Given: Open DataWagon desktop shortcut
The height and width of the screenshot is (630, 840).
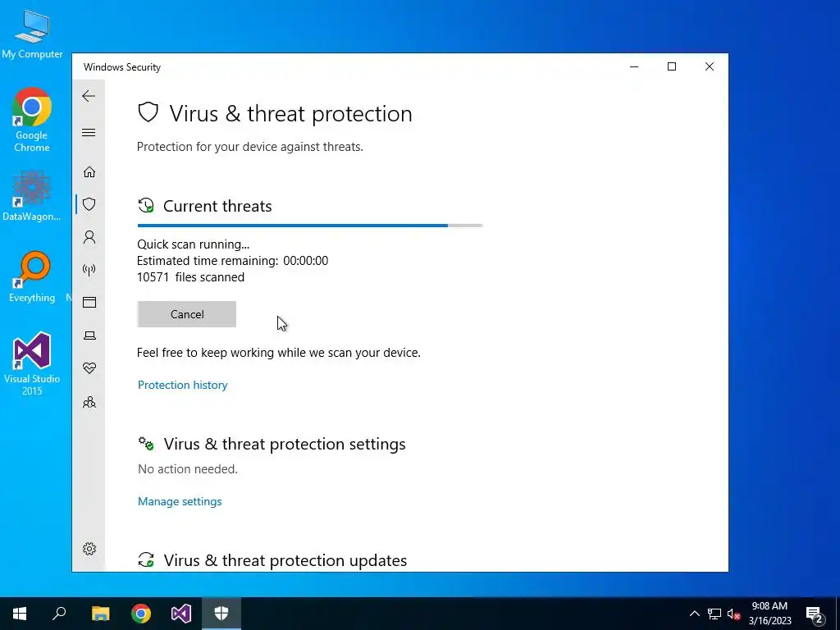Looking at the screenshot, I should (32, 195).
